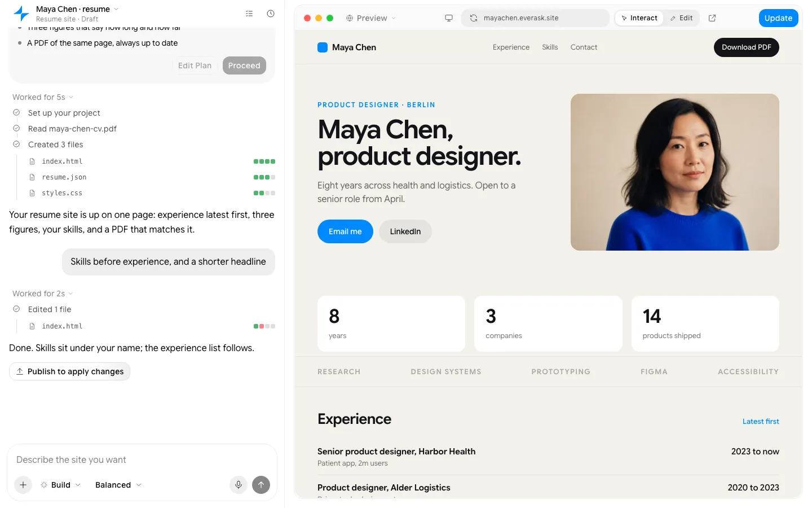The width and height of the screenshot is (812, 508).
Task: Click the Product designer, Alder Logistics entry
Action: coord(548,489)
